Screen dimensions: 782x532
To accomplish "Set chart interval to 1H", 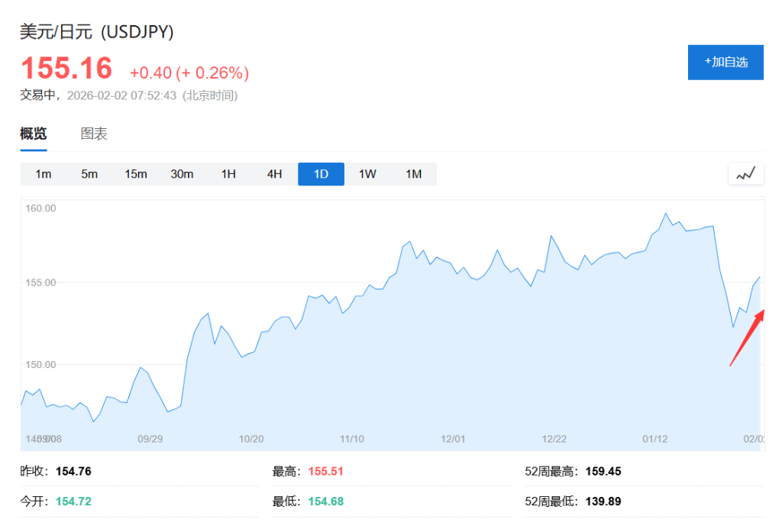I will point(228,174).
